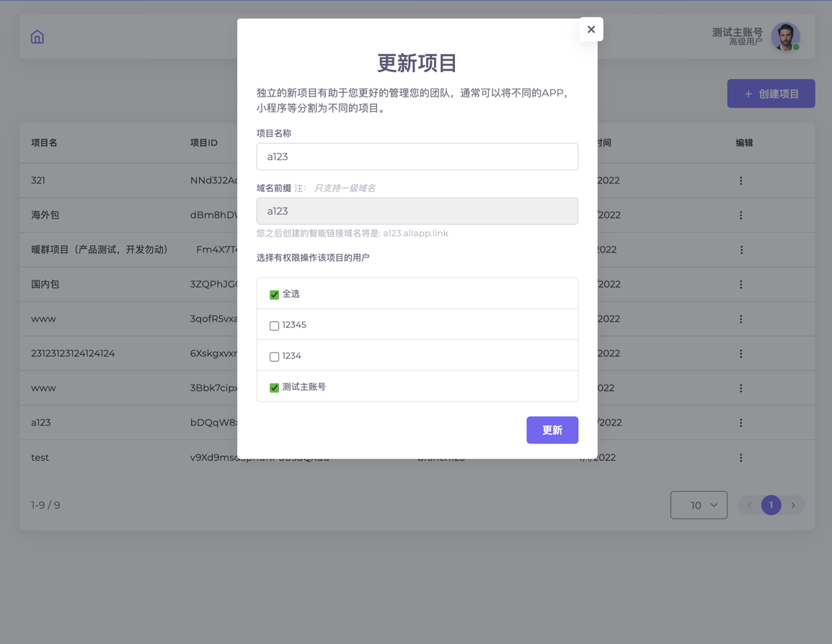Uncheck the 测试主账号 user checkbox

click(x=274, y=387)
